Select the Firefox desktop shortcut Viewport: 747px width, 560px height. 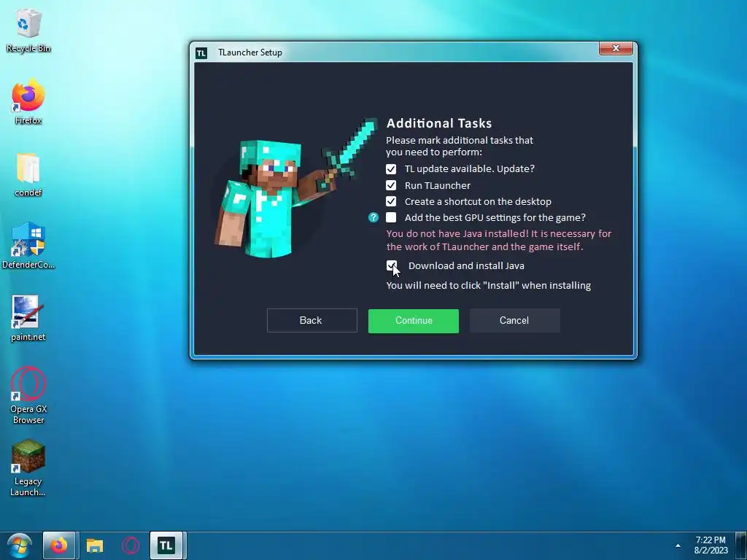pos(28,102)
